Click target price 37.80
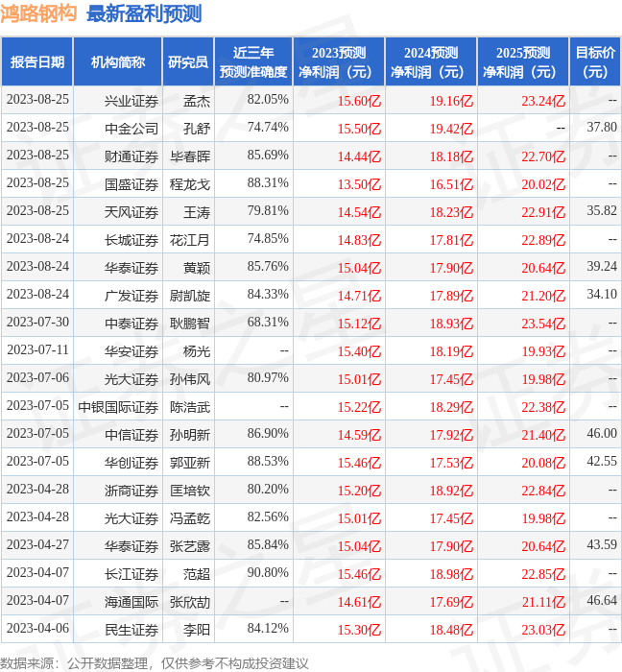 (x=602, y=128)
